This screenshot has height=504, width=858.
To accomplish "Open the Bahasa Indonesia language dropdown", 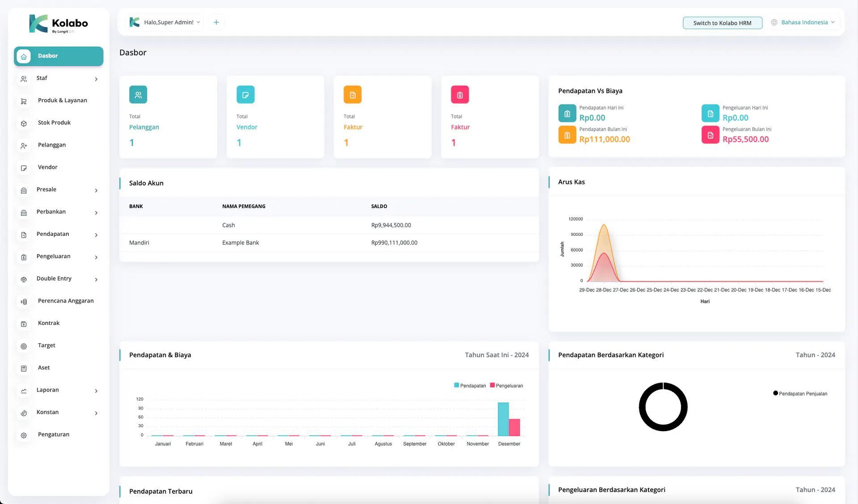I will point(804,22).
